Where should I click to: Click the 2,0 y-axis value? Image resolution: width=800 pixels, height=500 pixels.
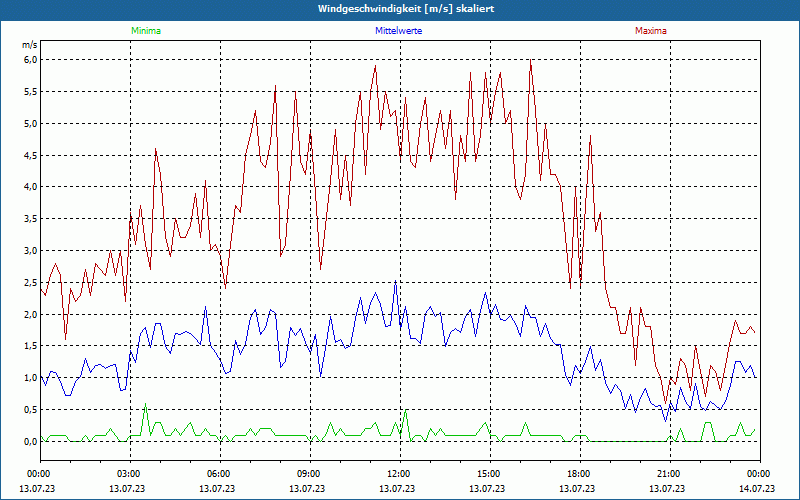tap(31, 314)
